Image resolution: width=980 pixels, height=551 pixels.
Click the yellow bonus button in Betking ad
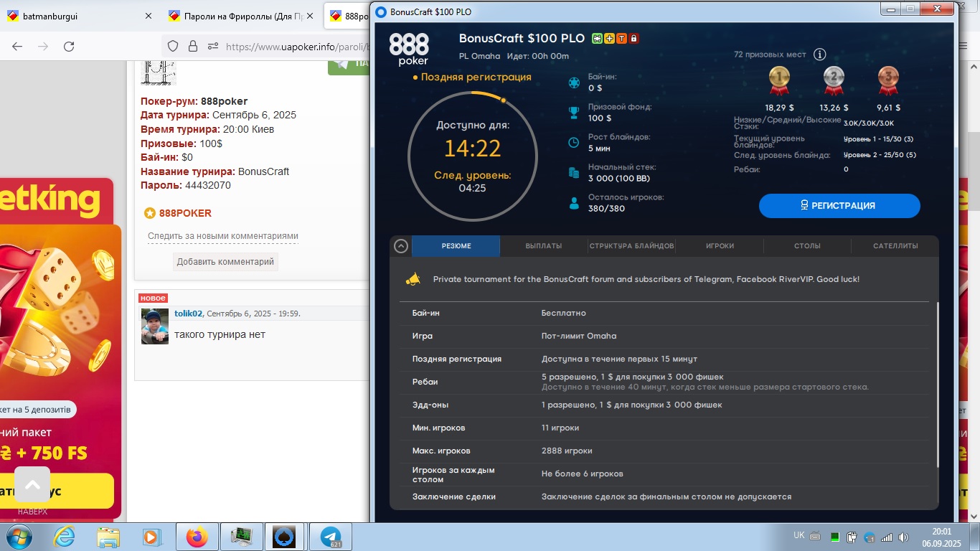point(57,491)
